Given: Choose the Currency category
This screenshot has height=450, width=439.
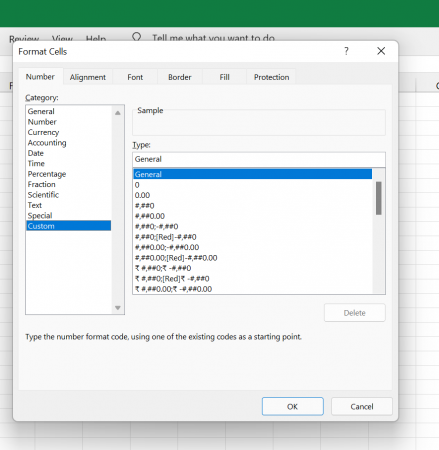Looking at the screenshot, I should pos(43,132).
